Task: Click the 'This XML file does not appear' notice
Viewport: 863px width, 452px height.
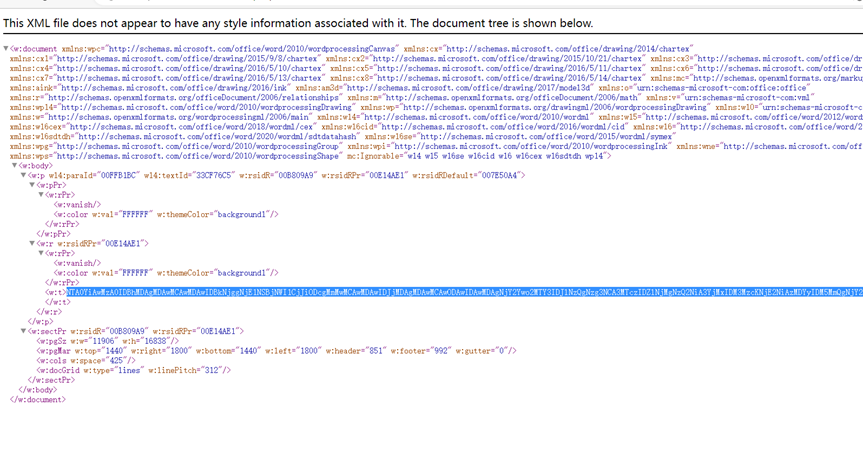Action: 298,23
